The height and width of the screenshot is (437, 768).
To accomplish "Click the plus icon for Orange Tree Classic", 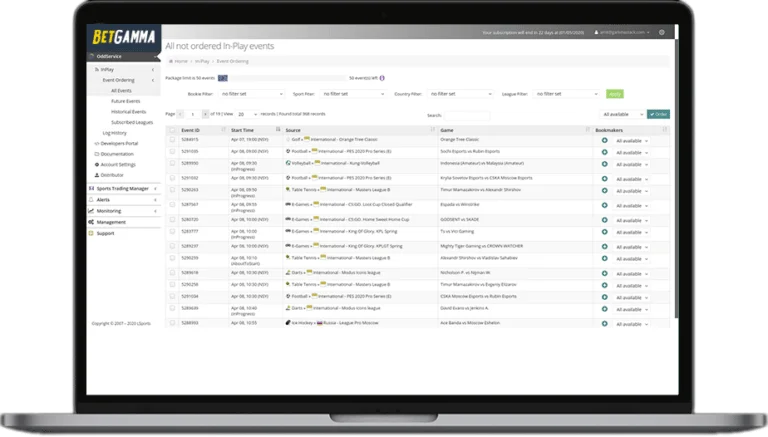I will pos(604,141).
